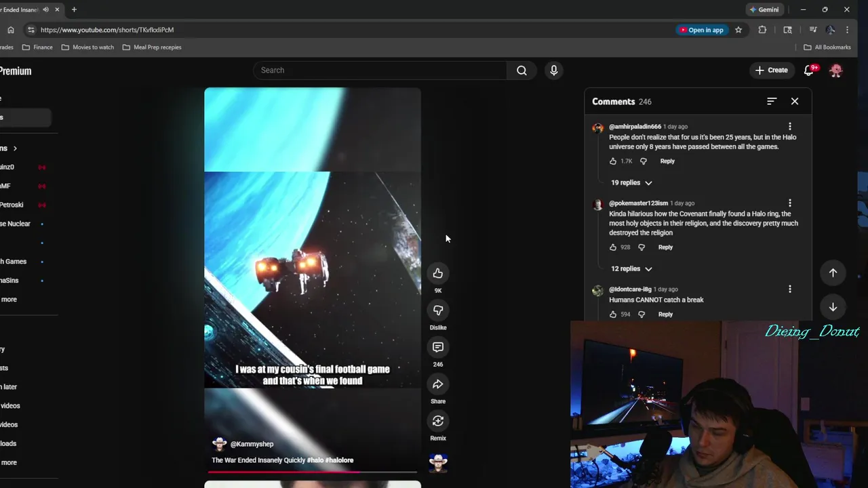Click the browser address bar URL
The image size is (868, 488).
pos(107,30)
